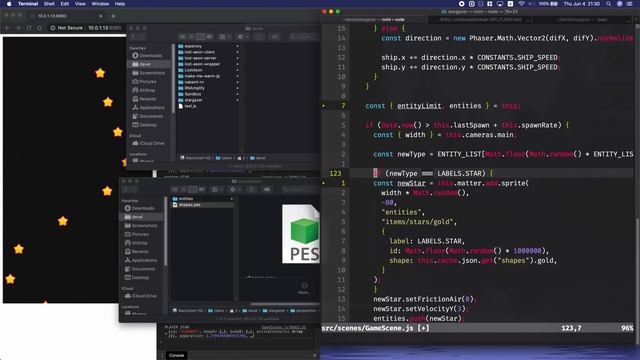The height and width of the screenshot is (360, 640).
Task: Open the action gear menu in lower Finder
Action: click(x=234, y=190)
